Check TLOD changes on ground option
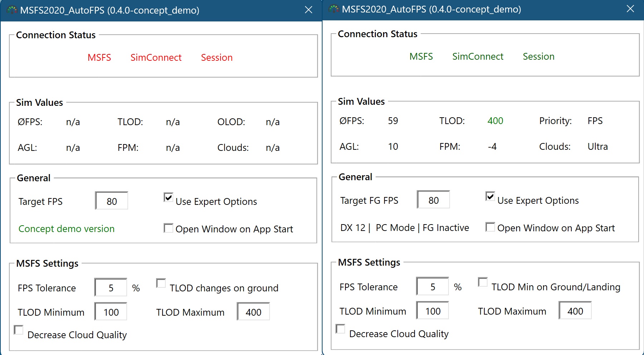This screenshot has width=644, height=355. [161, 283]
